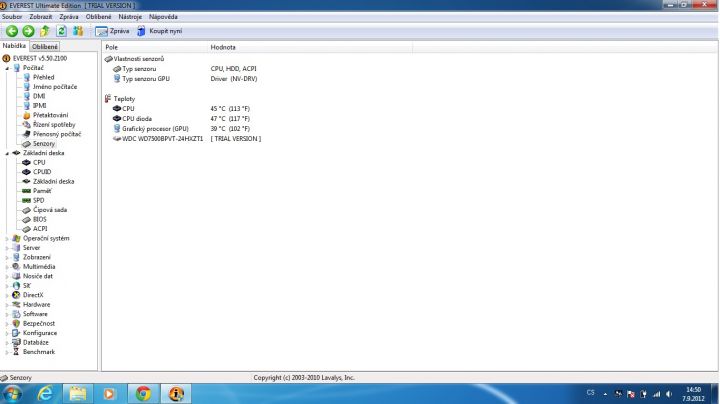Select the Konfigurace tree icon
The height and width of the screenshot is (404, 720).
17,333
